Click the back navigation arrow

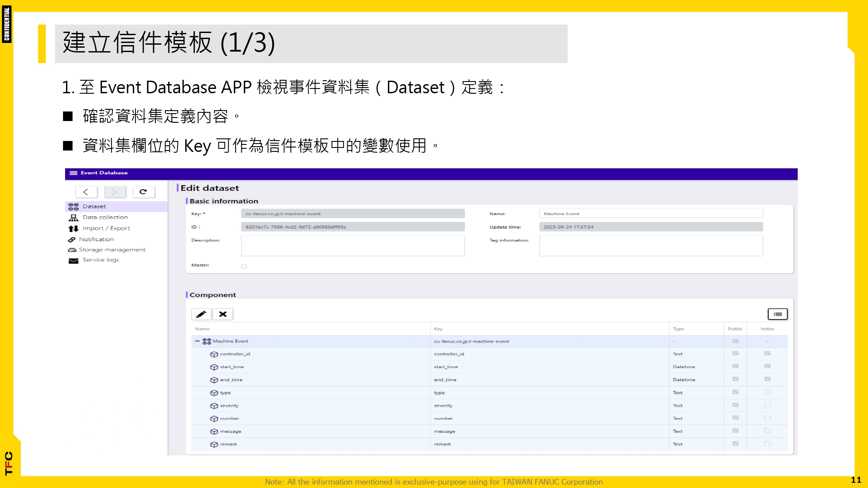click(86, 192)
